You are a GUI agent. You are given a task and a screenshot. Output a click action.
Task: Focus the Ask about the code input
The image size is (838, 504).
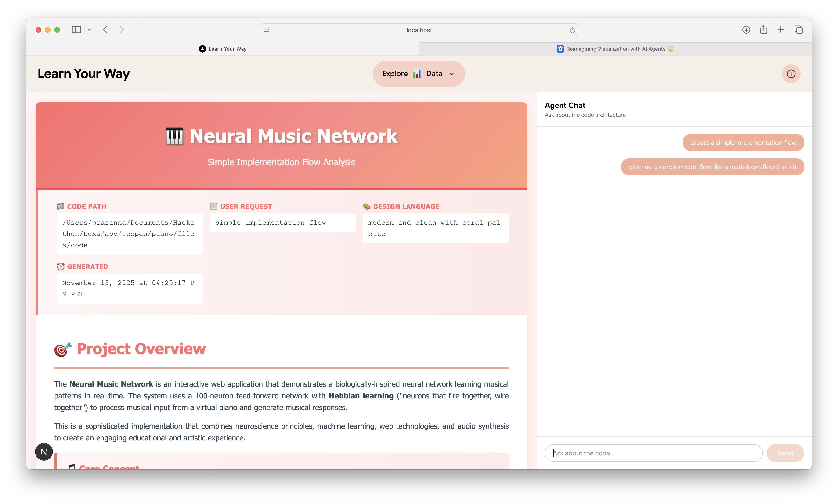pyautogui.click(x=653, y=453)
